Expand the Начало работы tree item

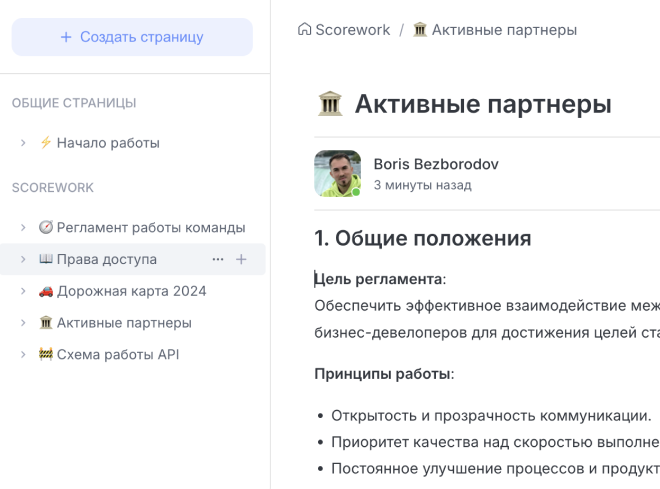tap(23, 143)
